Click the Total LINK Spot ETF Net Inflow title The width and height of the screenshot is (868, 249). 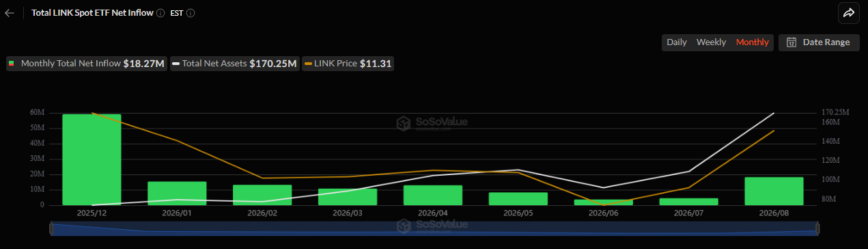[x=93, y=13]
